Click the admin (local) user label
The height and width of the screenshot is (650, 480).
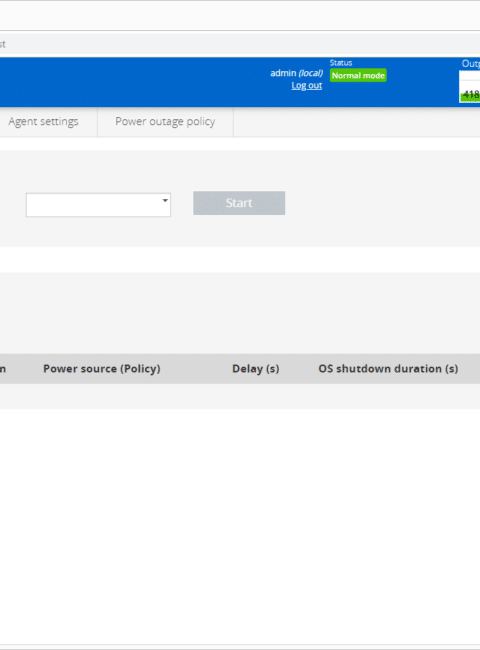(296, 73)
